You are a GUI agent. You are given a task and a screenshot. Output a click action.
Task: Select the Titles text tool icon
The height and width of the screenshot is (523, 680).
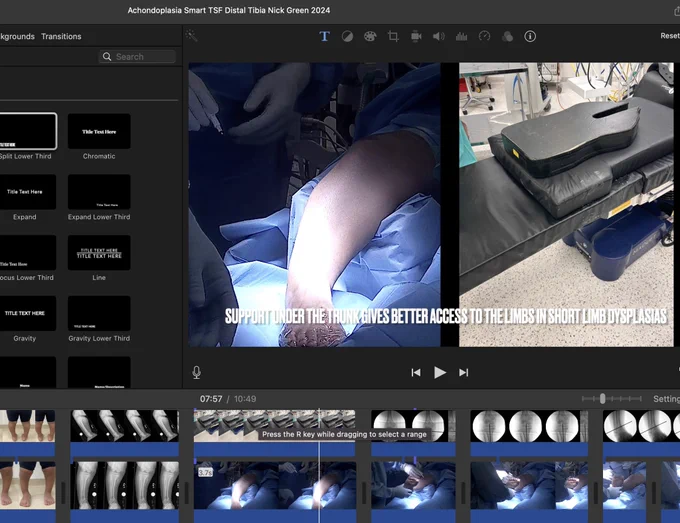[x=324, y=36]
